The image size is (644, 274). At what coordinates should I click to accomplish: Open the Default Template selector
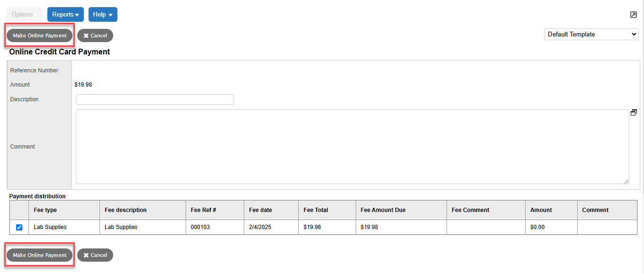[x=591, y=34]
